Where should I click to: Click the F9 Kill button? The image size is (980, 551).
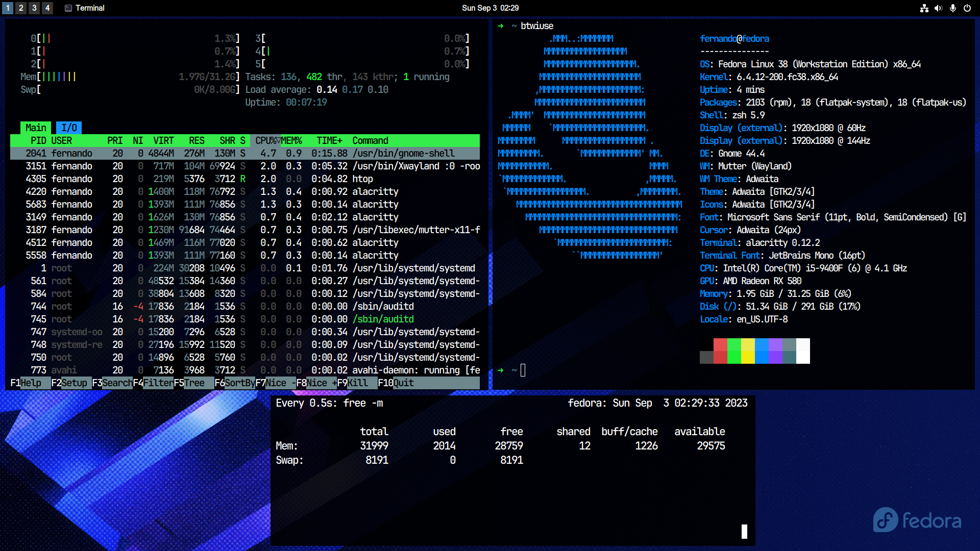coord(357,383)
